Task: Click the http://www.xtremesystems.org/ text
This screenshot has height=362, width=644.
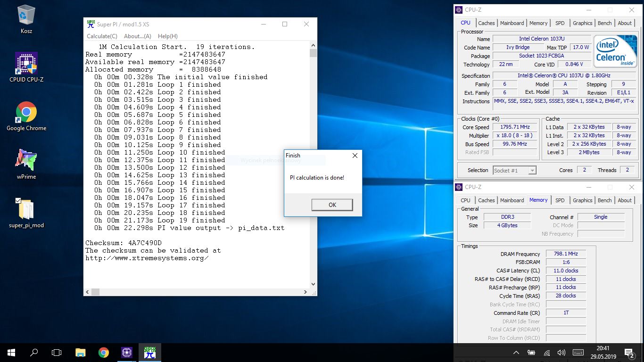Action: [147, 258]
